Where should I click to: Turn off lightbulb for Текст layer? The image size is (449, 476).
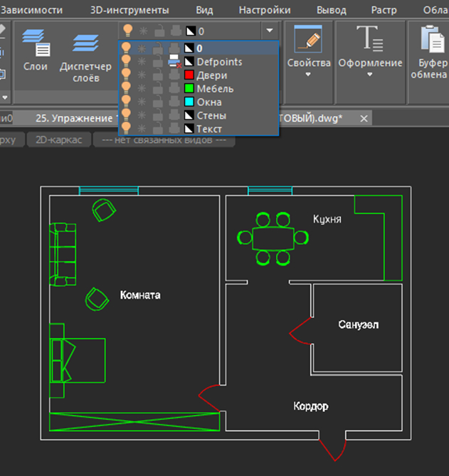pyautogui.click(x=127, y=129)
